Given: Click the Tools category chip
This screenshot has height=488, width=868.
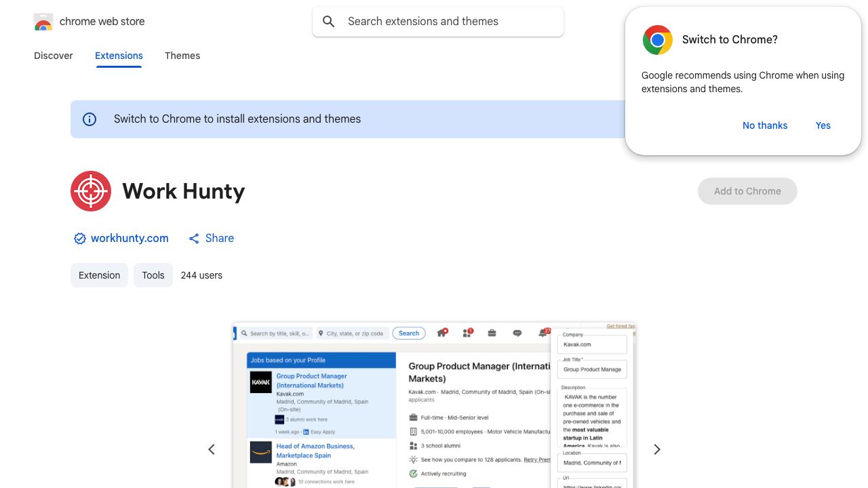Looking at the screenshot, I should (x=153, y=275).
